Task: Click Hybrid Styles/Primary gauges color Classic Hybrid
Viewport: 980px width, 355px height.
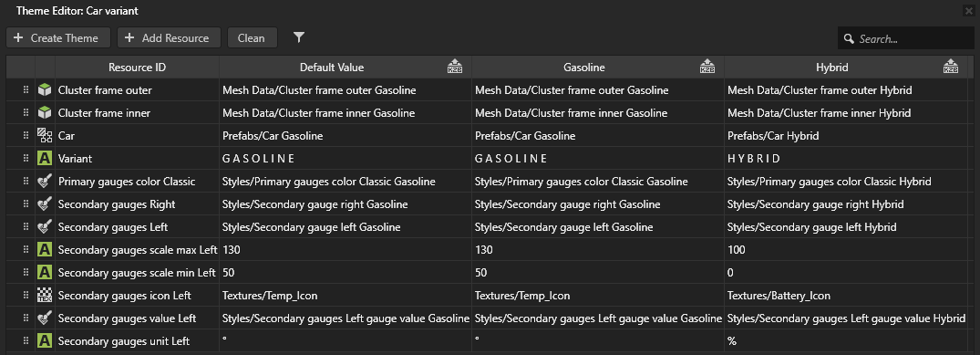Action: pos(830,182)
